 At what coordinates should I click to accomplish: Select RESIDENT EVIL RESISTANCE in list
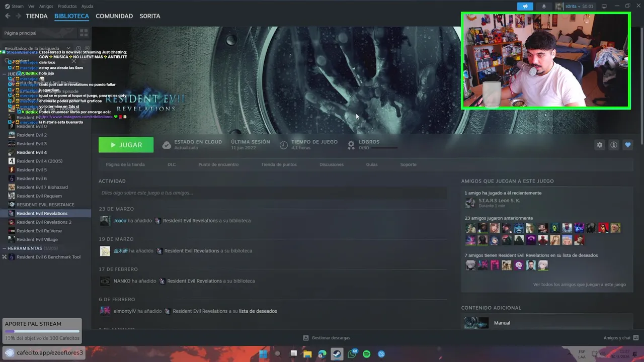coord(45,205)
